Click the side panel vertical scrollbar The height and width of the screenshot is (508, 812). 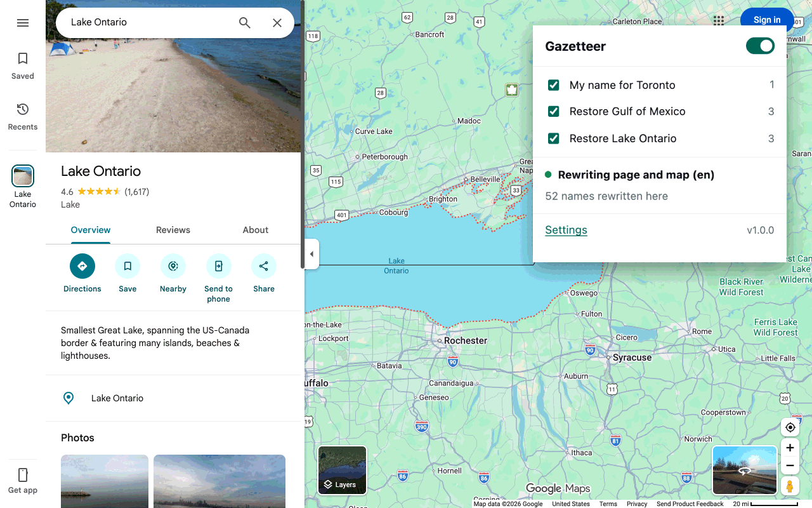click(x=303, y=135)
